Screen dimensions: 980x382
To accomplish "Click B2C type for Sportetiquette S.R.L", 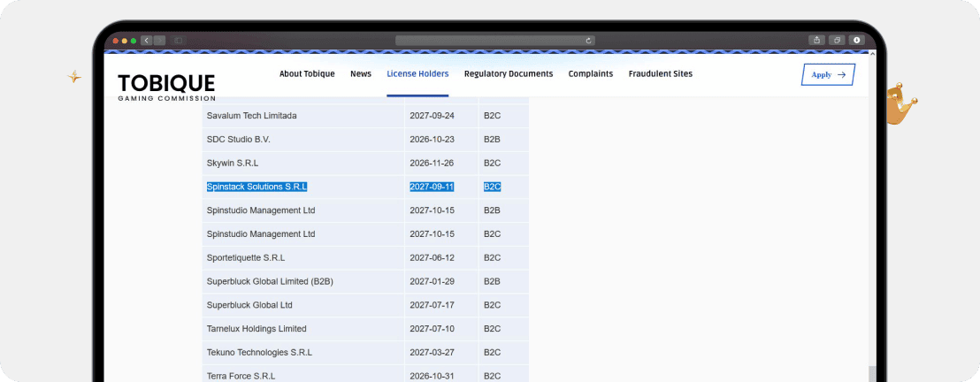I will [492, 257].
